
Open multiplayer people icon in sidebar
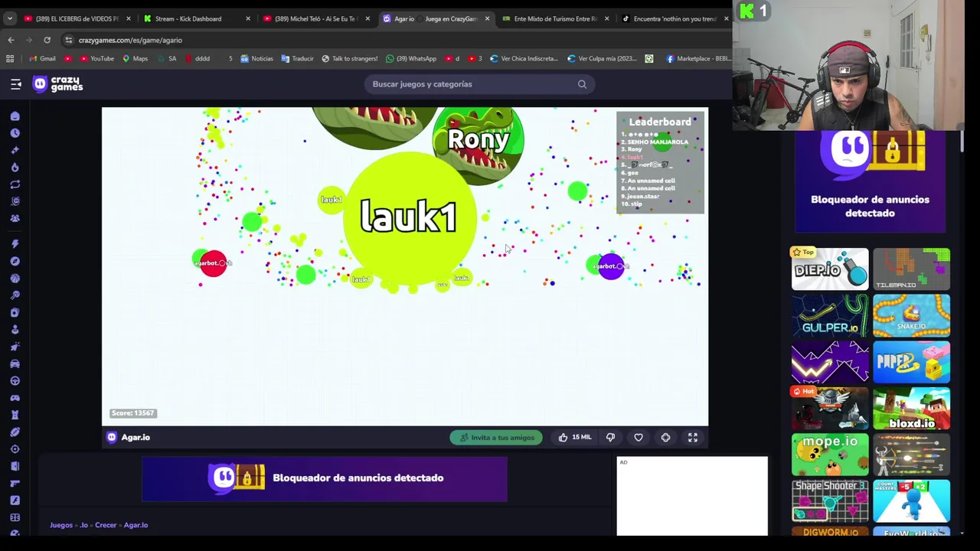click(15, 218)
